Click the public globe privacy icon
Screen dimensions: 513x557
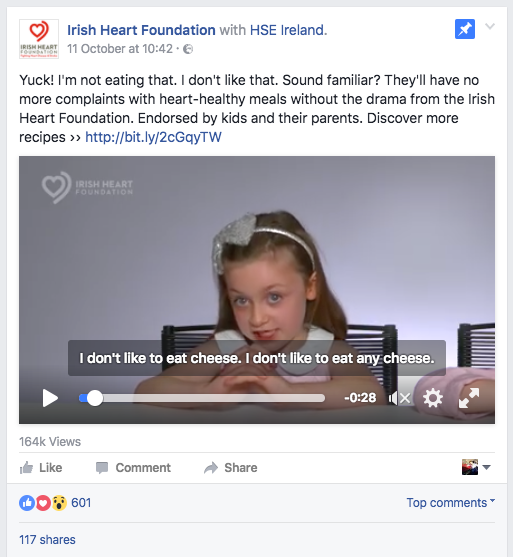[x=188, y=49]
